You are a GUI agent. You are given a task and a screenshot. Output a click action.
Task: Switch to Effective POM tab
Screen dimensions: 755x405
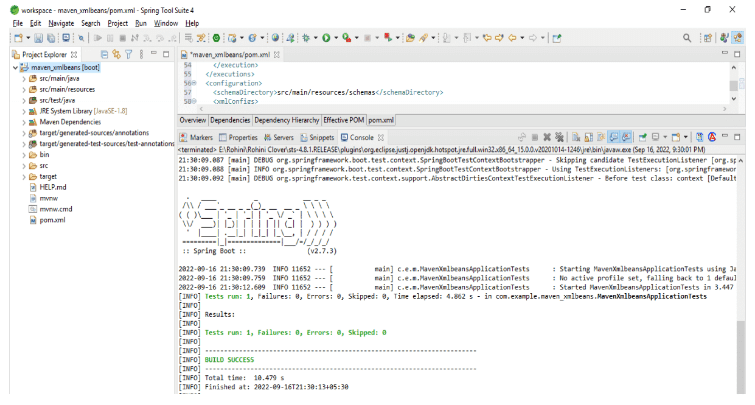(x=343, y=120)
